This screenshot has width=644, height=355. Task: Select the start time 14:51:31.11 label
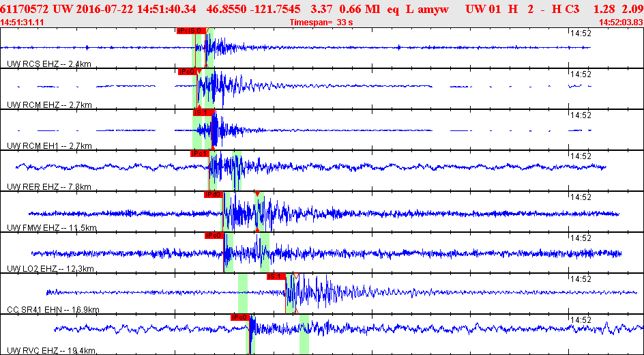(23, 23)
